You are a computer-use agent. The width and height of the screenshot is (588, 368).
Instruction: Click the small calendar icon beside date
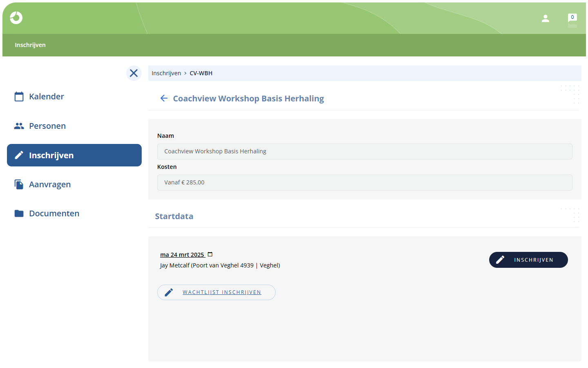pos(210,254)
